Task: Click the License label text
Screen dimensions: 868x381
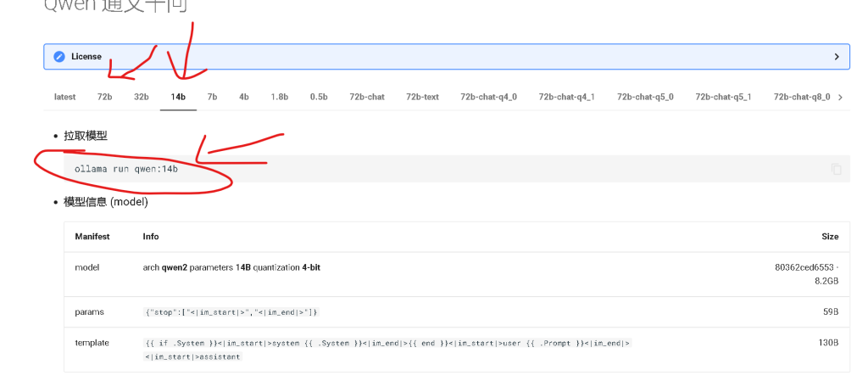Action: (86, 57)
